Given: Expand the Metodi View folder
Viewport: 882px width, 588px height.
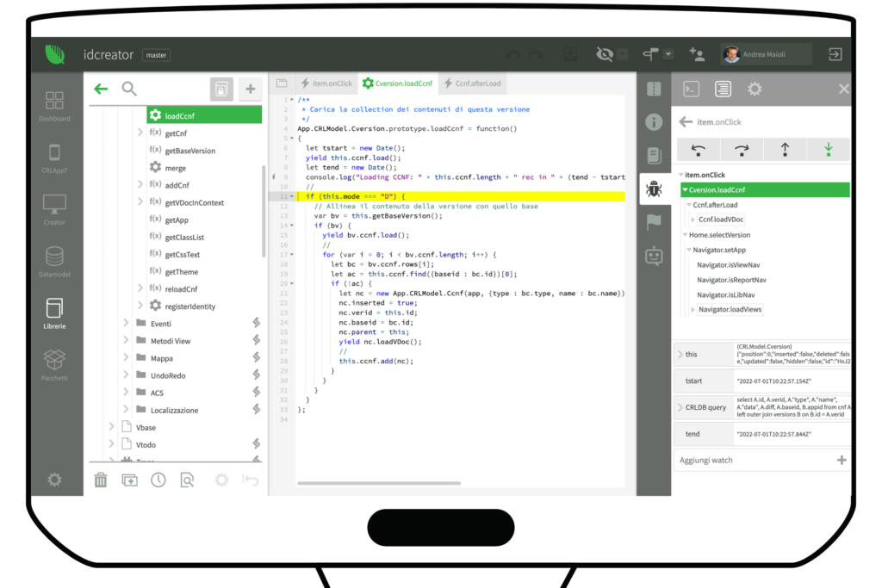Looking at the screenshot, I should click(126, 340).
